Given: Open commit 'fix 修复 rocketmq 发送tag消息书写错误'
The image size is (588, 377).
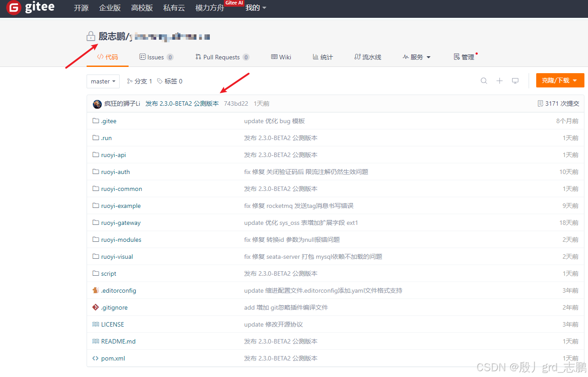Looking at the screenshot, I should (299, 206).
